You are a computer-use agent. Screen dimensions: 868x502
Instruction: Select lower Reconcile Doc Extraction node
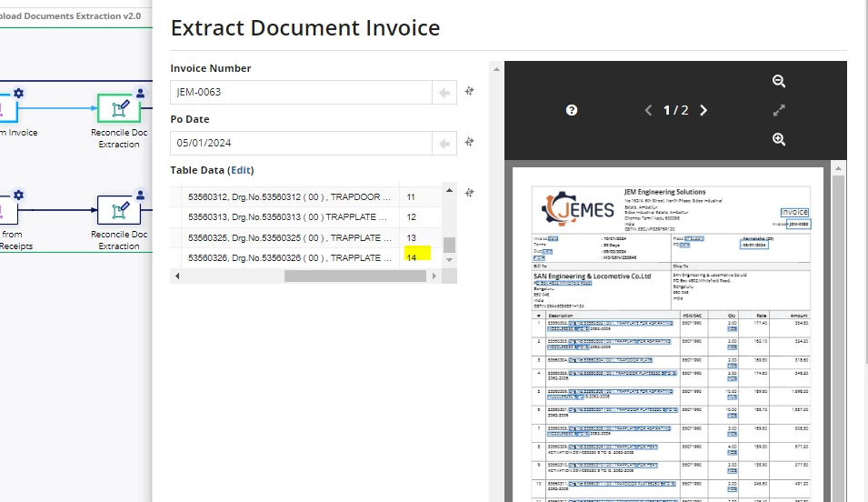coord(119,210)
